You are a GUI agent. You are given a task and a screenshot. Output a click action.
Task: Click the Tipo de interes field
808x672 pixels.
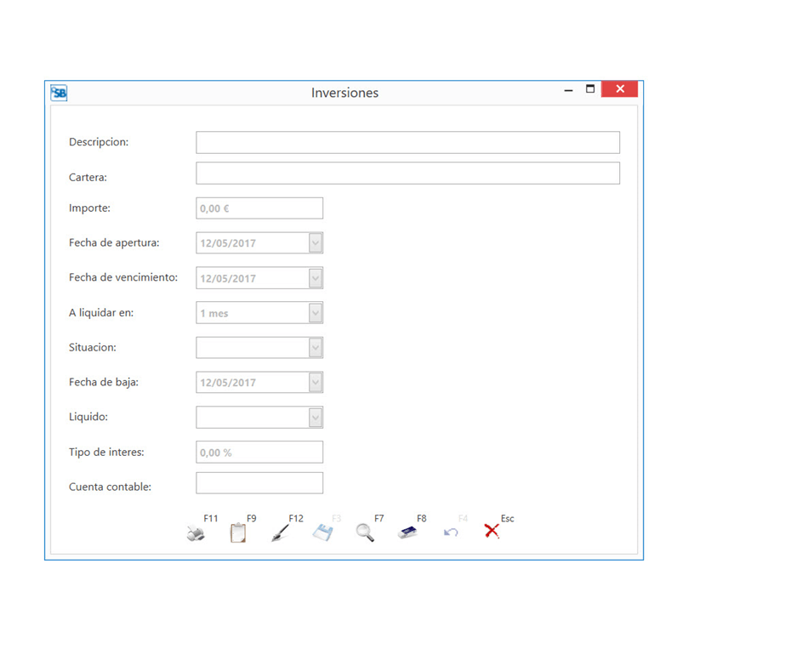click(259, 453)
